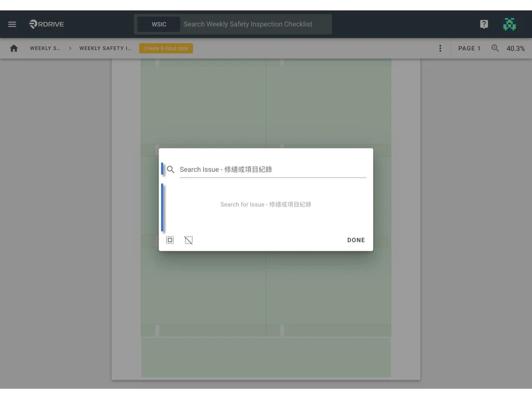Open the user avatar icon
This screenshot has width=532, height=399.
[x=510, y=24]
